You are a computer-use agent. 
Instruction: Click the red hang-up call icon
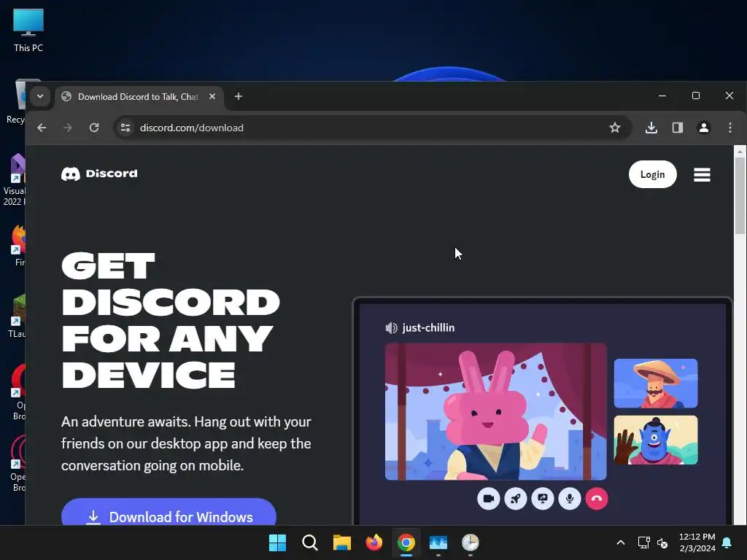point(597,499)
